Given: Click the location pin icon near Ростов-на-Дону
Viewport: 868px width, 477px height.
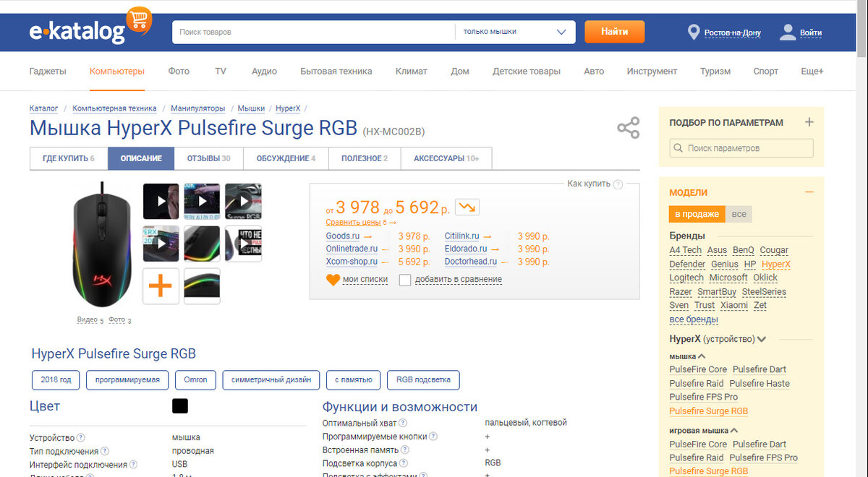Looking at the screenshot, I should pyautogui.click(x=694, y=33).
